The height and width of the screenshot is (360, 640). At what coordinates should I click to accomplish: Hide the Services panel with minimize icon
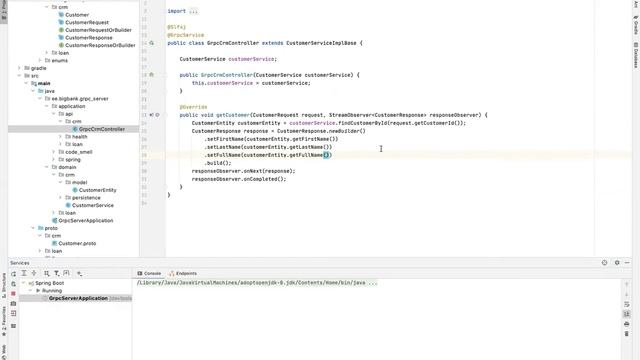[x=627, y=263]
